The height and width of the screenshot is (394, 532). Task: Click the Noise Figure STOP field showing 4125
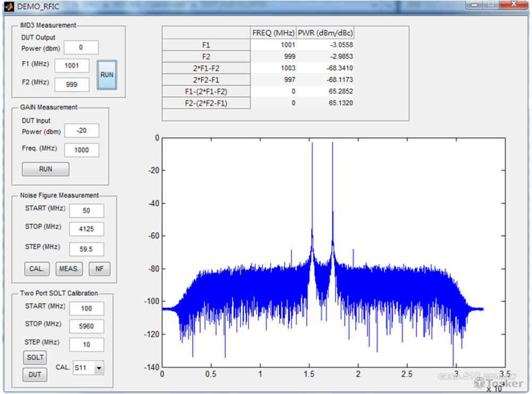(86, 229)
